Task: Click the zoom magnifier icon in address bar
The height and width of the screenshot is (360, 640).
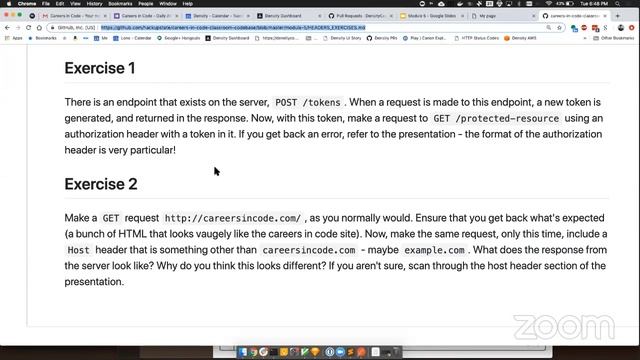Action: coord(549,27)
